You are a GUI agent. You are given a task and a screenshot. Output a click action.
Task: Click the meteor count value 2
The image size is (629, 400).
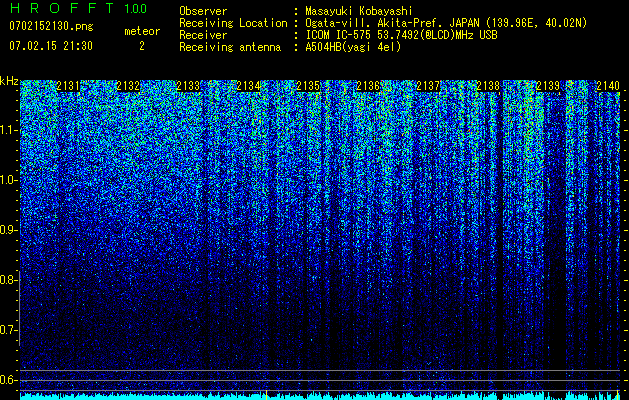pos(142,46)
